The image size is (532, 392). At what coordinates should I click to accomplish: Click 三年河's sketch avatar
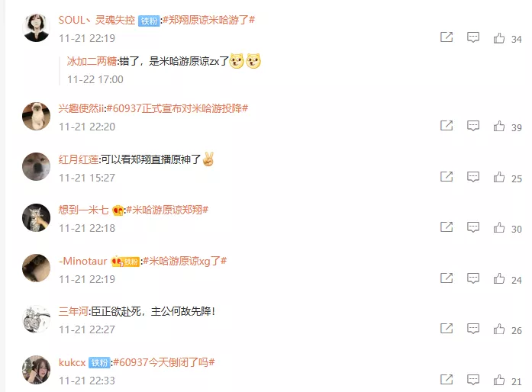(x=36, y=319)
